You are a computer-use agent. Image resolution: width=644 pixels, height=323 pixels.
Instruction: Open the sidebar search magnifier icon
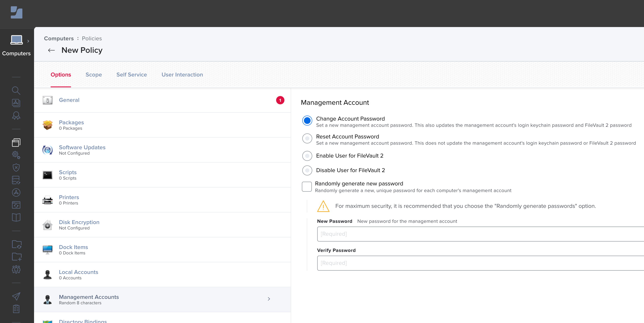(16, 90)
